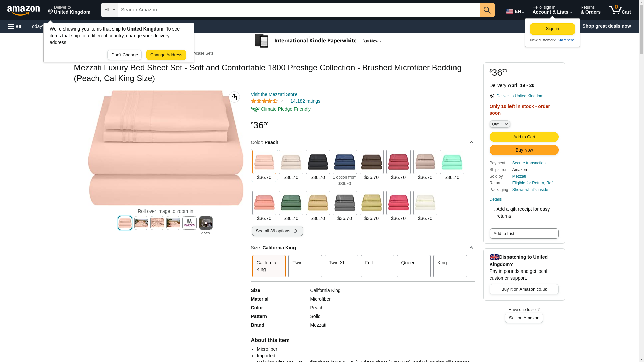Open the hamburger All menu

(x=15, y=26)
